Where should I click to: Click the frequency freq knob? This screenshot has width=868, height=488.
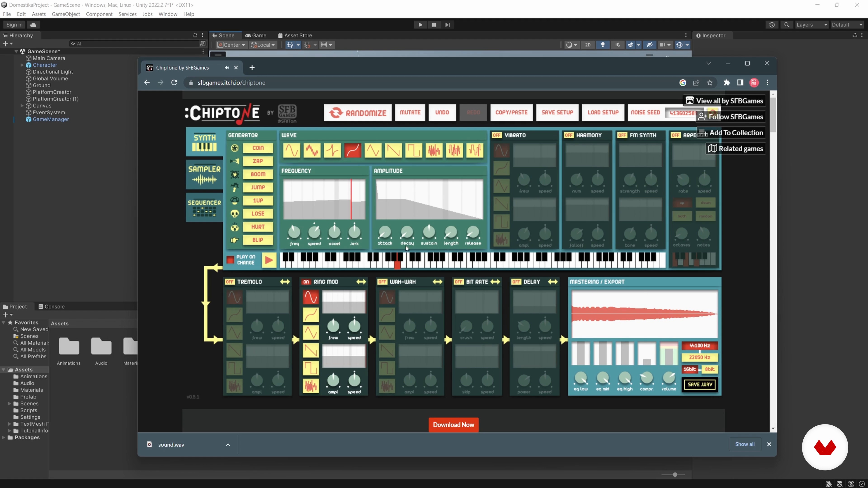point(294,232)
